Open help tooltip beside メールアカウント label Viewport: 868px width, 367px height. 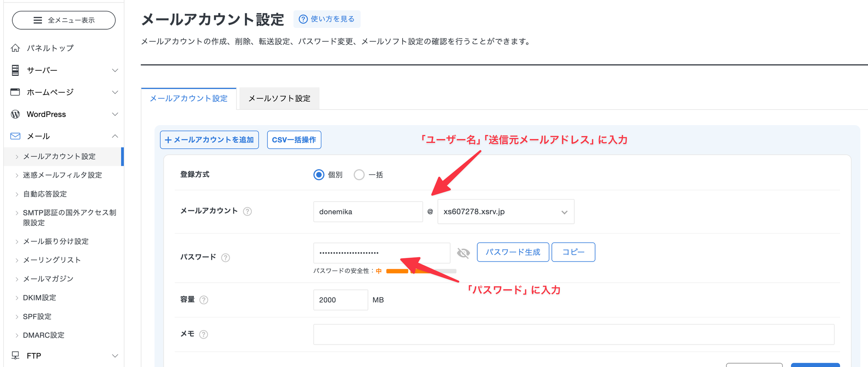[248, 211]
